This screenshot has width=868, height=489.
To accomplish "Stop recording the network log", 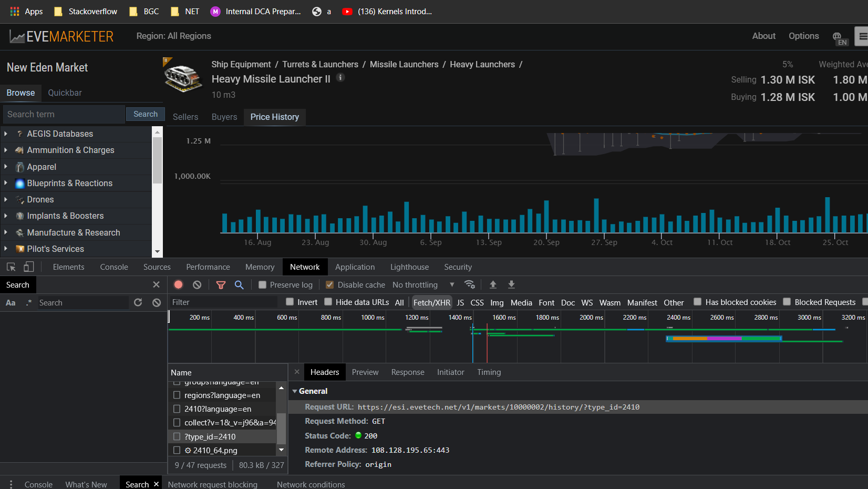I will 179,284.
